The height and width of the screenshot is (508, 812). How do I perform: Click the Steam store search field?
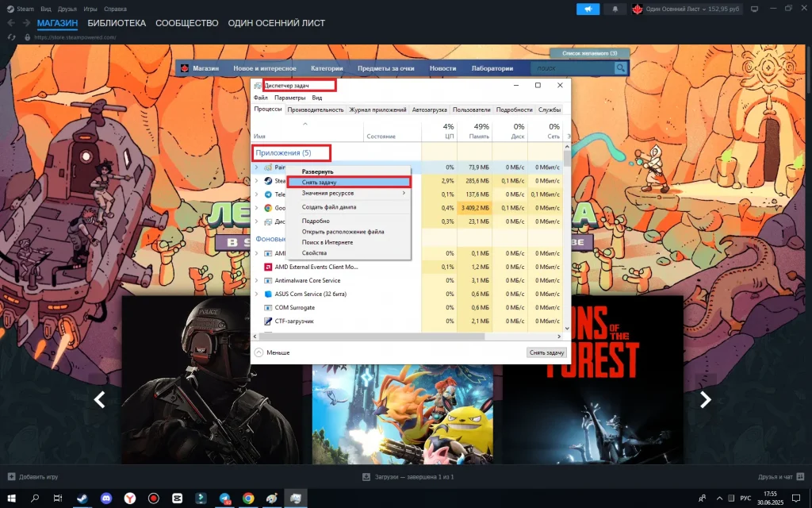pos(573,68)
